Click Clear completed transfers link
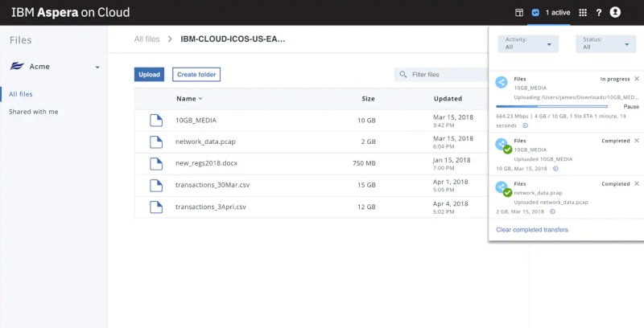Screen dimensions: 644x328 [x=532, y=230]
